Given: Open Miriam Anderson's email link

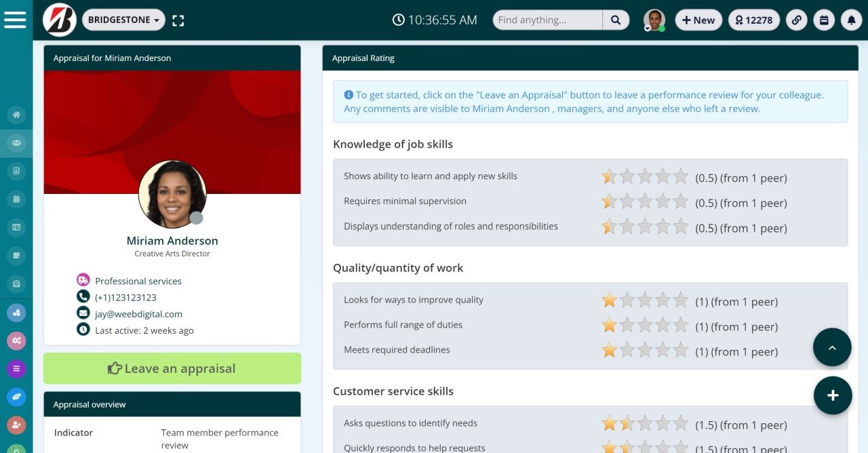Looking at the screenshot, I should tap(138, 313).
